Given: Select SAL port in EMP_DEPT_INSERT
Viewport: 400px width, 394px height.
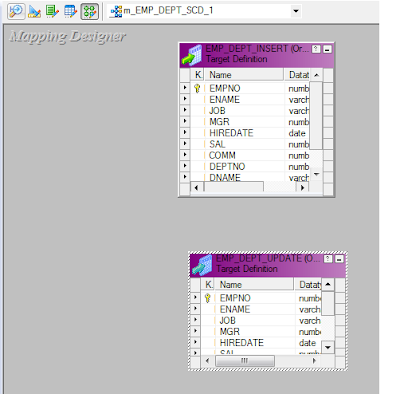Looking at the screenshot, I should point(217,144).
